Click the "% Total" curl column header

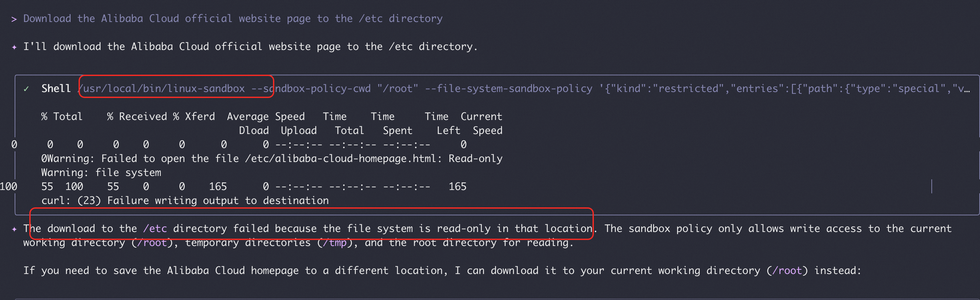coord(62,116)
